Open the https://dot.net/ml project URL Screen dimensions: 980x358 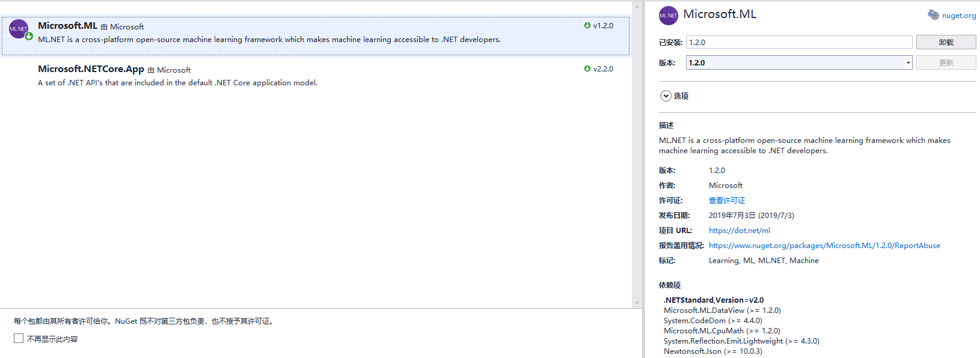point(739,231)
